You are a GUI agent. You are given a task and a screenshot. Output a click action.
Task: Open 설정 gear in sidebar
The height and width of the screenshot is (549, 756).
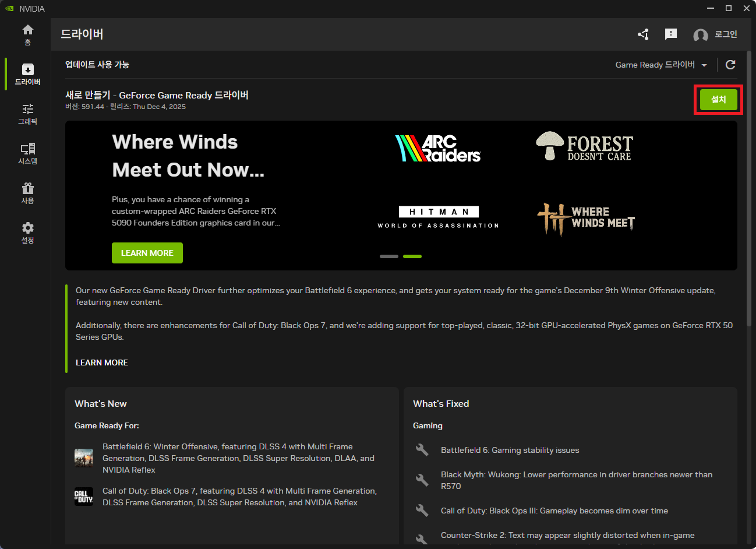tap(27, 233)
